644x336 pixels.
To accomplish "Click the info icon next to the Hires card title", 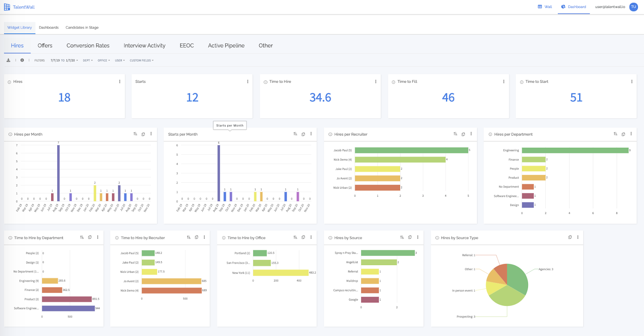I will pos(9,82).
